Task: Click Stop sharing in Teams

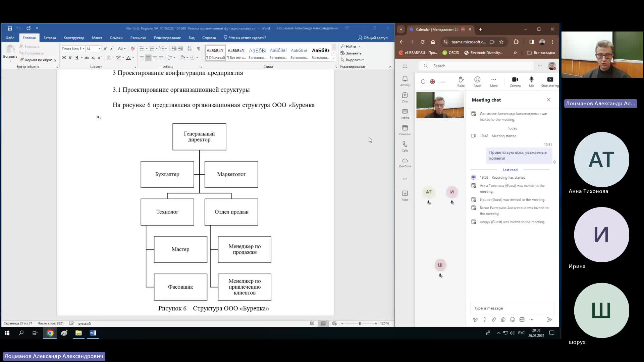Action: (550, 81)
